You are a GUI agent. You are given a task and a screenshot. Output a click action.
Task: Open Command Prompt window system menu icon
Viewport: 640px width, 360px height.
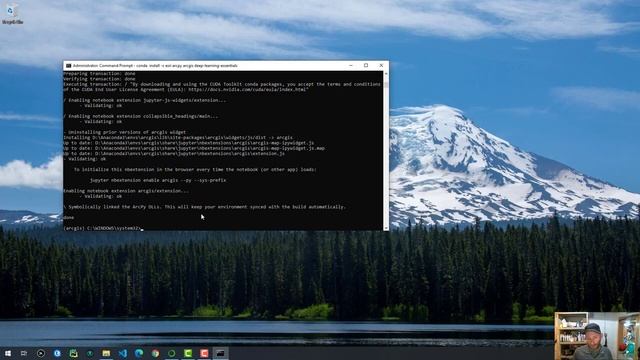(68, 65)
